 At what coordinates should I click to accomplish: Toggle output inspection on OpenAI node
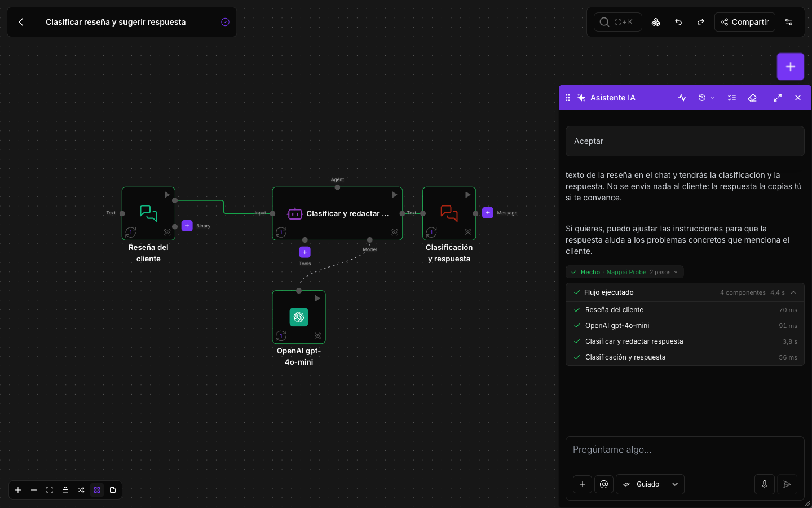click(317, 336)
